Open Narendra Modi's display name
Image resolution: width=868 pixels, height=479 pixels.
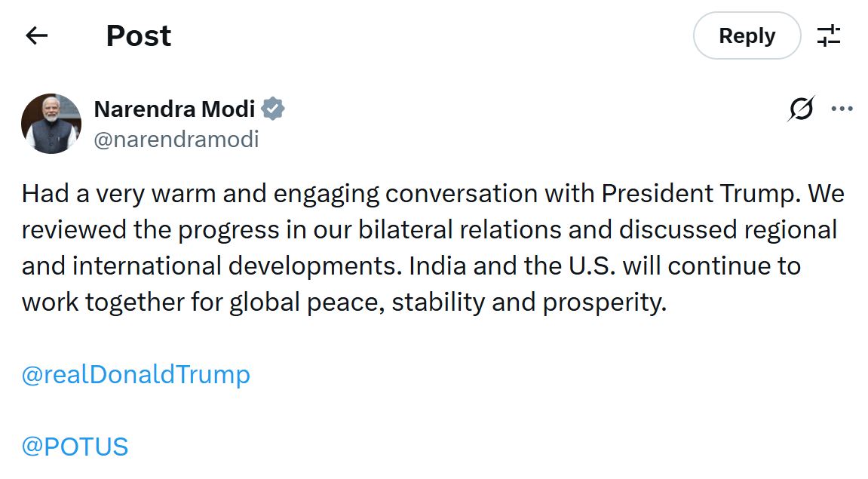point(175,108)
